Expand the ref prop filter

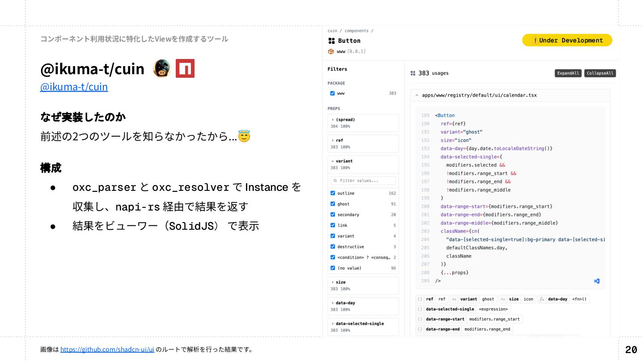pyautogui.click(x=363, y=143)
